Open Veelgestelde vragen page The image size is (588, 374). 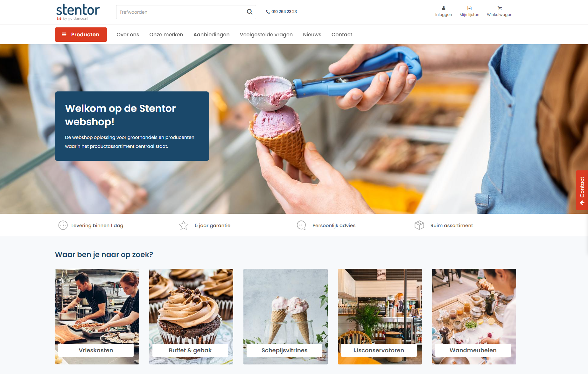pos(266,34)
